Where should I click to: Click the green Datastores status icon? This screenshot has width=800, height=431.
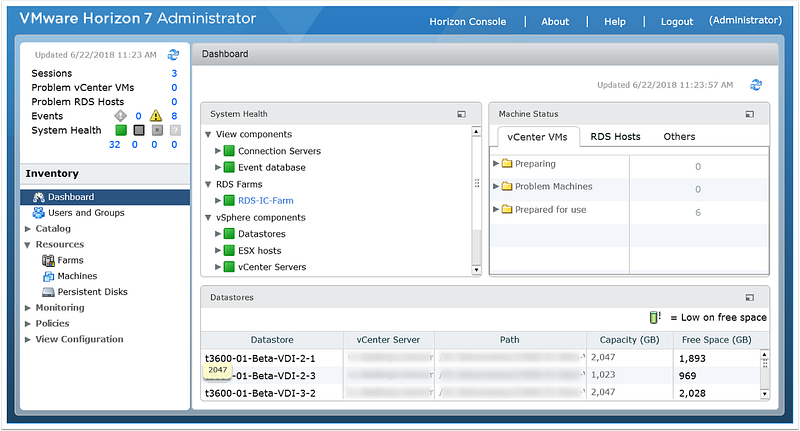230,234
